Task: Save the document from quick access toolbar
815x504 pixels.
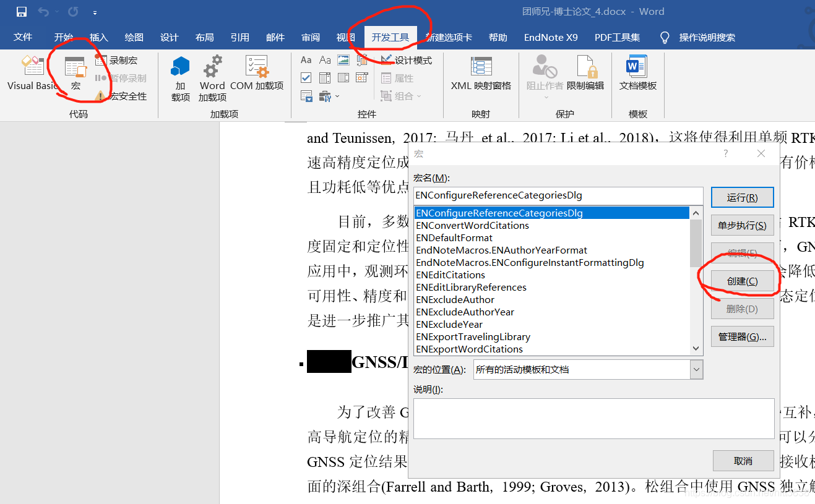Action: coord(22,12)
